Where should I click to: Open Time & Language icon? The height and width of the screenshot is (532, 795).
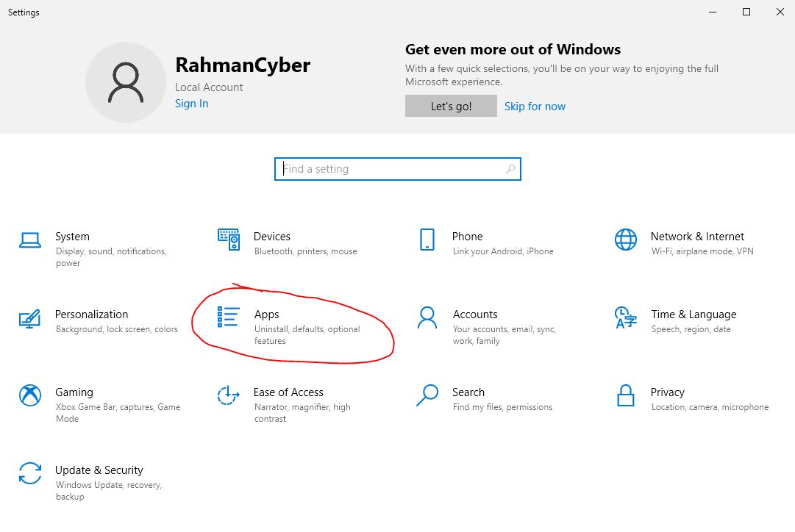pyautogui.click(x=625, y=317)
